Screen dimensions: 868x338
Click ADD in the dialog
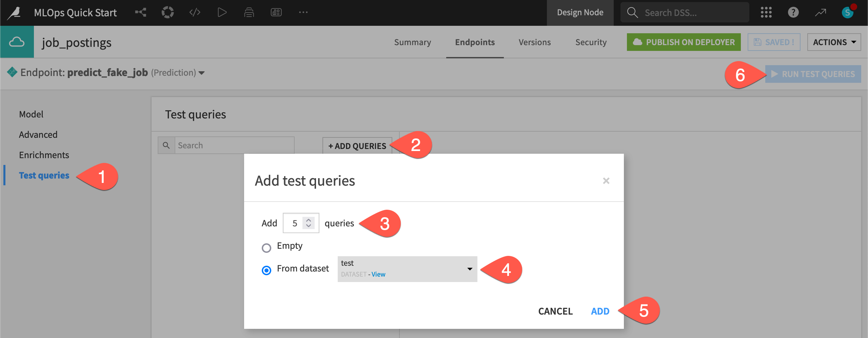pyautogui.click(x=600, y=311)
